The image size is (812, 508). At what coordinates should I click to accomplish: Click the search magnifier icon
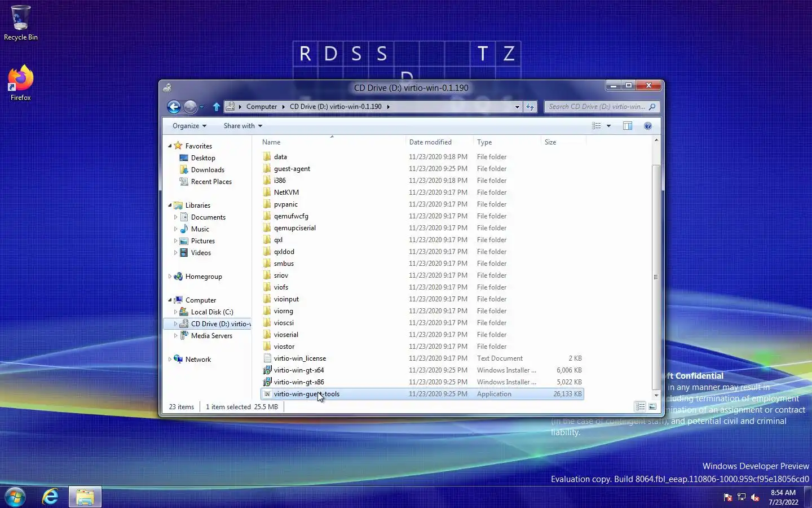click(652, 107)
